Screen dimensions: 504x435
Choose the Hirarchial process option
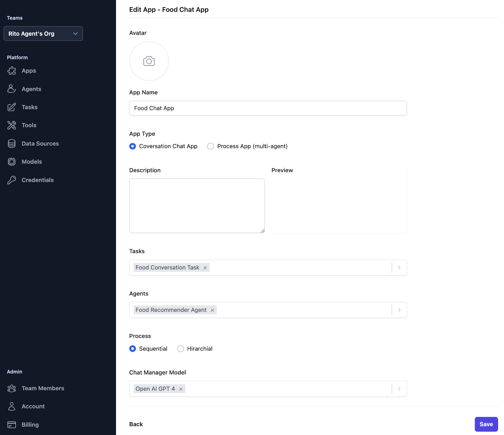click(180, 349)
